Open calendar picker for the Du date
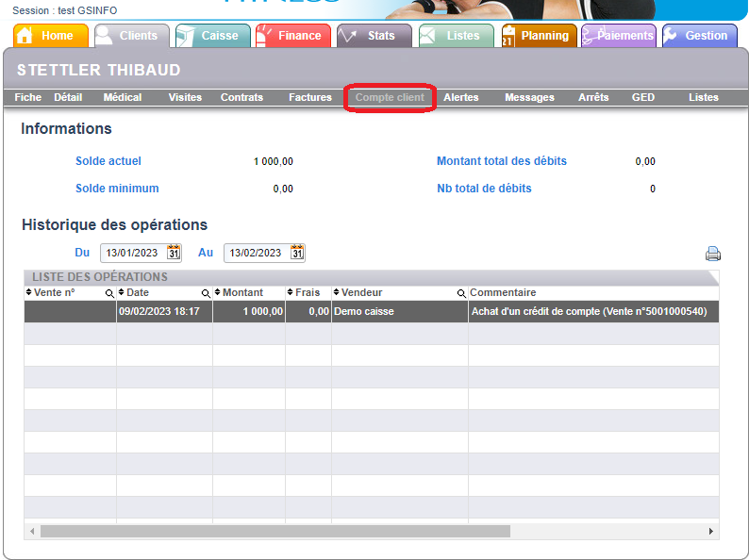This screenshot has width=749, height=560. (x=174, y=253)
